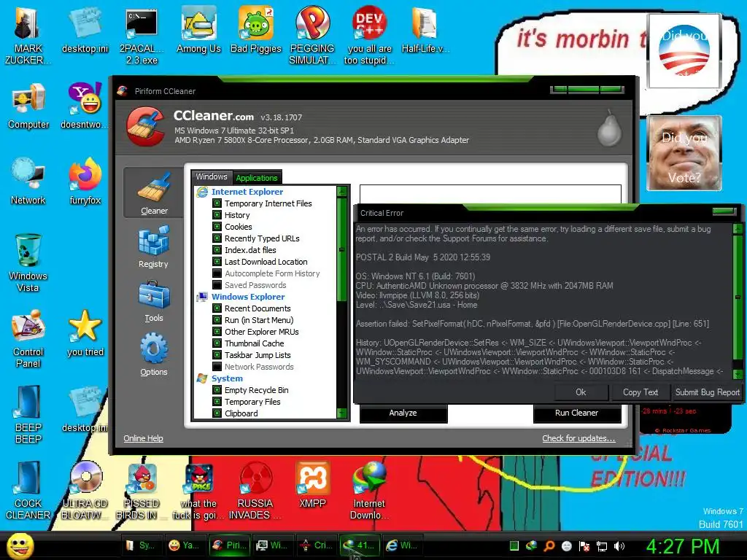Open the Online Help link
The height and width of the screenshot is (560, 747).
click(x=144, y=438)
